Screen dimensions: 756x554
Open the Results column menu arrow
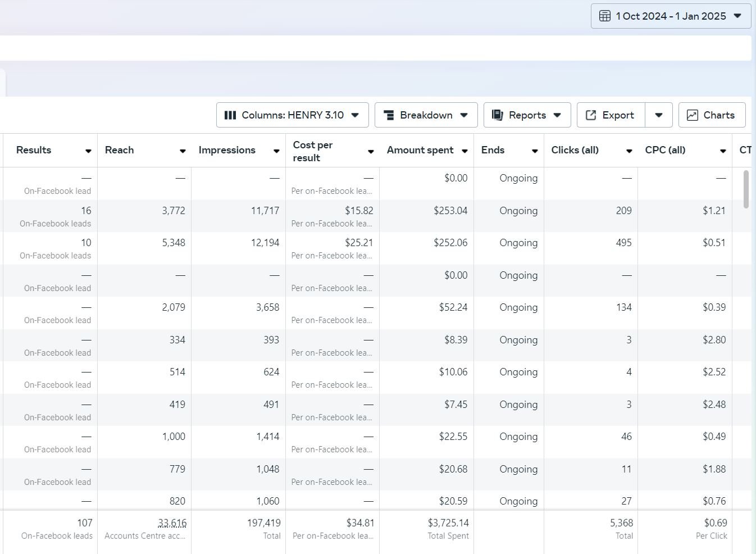pos(88,151)
